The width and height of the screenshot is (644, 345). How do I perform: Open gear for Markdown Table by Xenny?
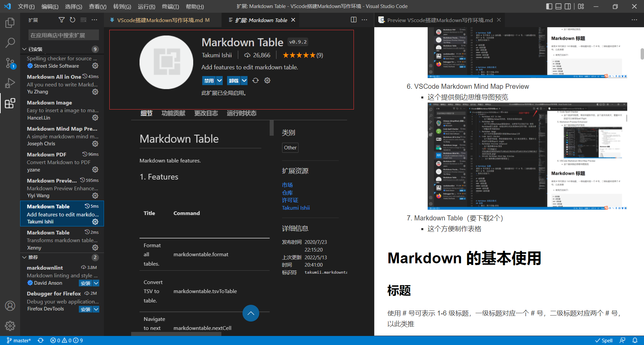coord(95,248)
